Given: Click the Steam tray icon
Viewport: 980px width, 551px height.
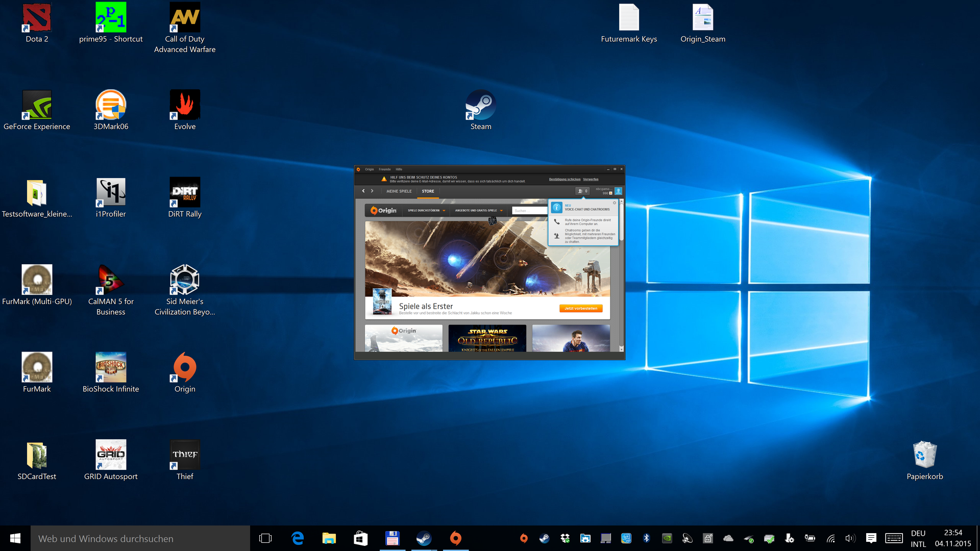Looking at the screenshot, I should point(544,538).
